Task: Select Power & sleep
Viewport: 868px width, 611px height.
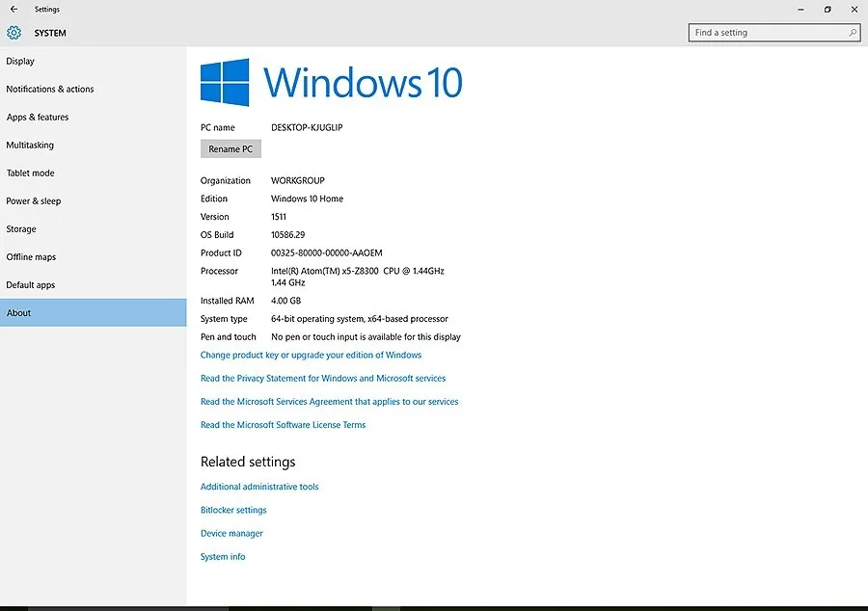Action: coord(93,200)
